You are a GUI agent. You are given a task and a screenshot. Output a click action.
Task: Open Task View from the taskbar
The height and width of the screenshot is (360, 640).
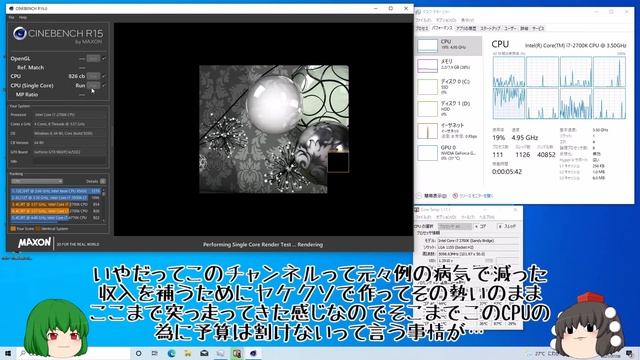[x=155, y=353]
